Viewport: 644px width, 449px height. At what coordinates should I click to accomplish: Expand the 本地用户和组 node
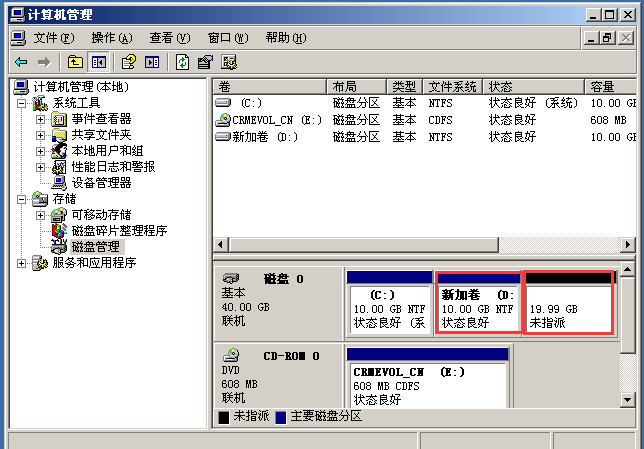pos(40,151)
